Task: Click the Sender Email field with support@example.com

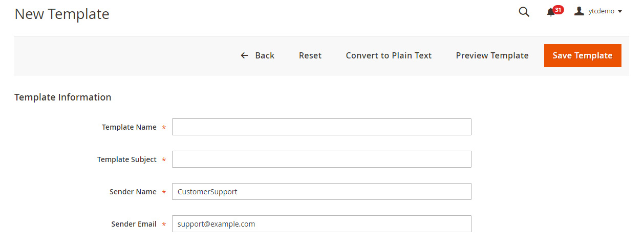Action: click(x=321, y=224)
